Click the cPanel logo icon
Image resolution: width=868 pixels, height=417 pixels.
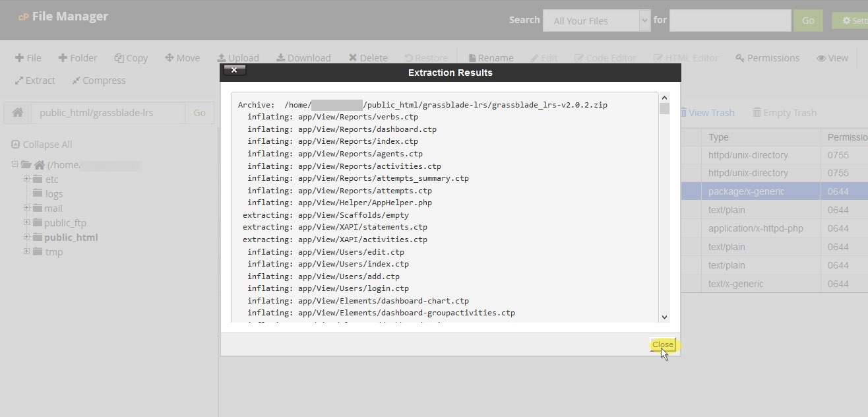click(23, 17)
